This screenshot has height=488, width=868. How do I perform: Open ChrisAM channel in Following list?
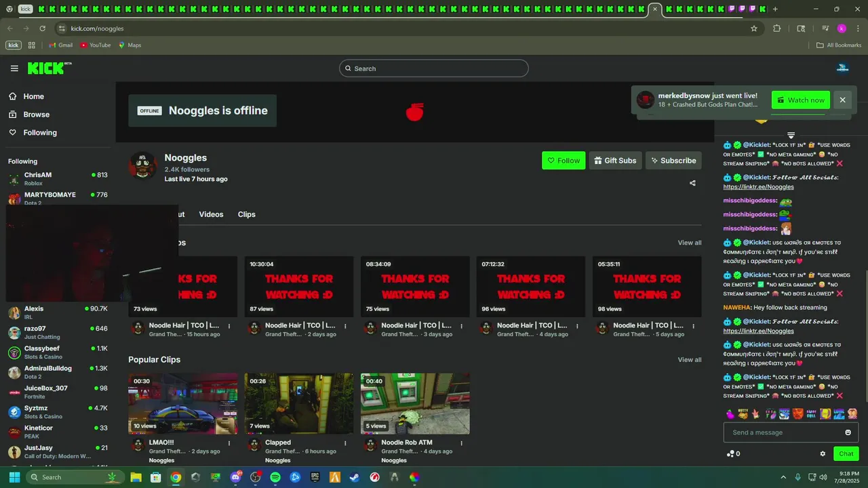tap(58, 179)
